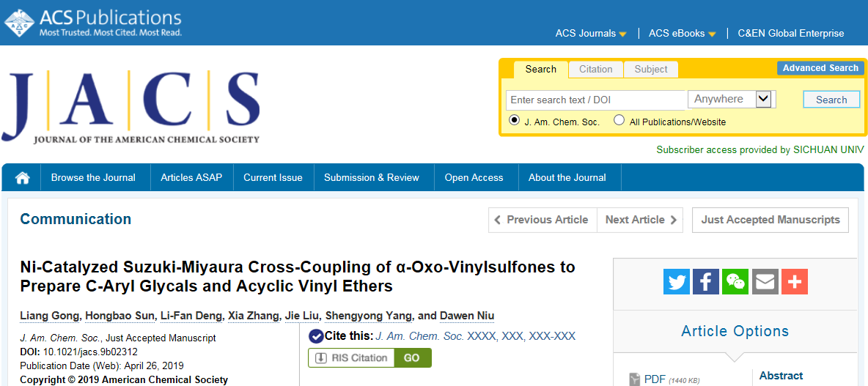Click the ACS Publications logo
868x386 pixels.
tap(93, 23)
